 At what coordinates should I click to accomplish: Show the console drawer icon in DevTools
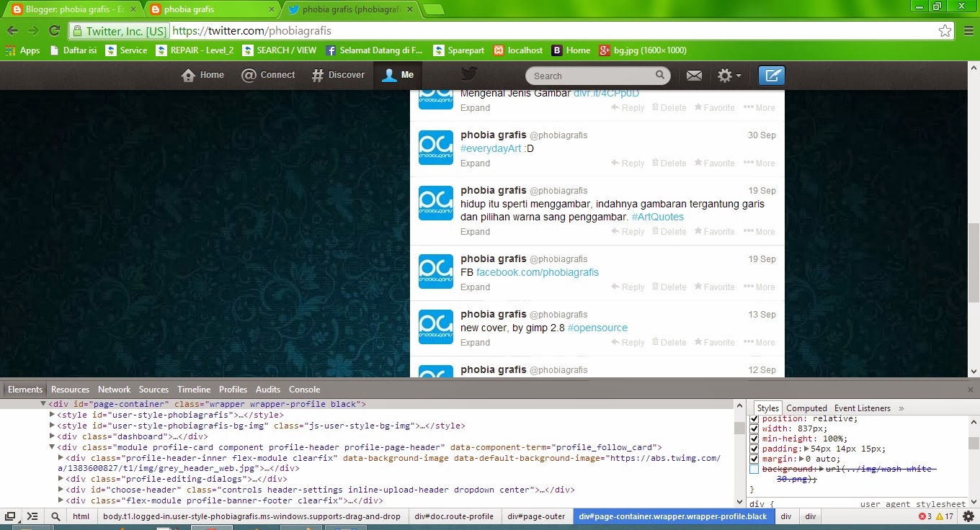coord(32,516)
